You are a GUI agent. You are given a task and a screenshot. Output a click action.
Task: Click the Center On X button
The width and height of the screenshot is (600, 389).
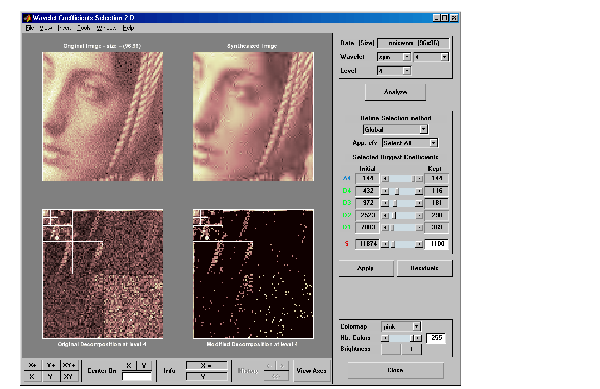[129, 365]
